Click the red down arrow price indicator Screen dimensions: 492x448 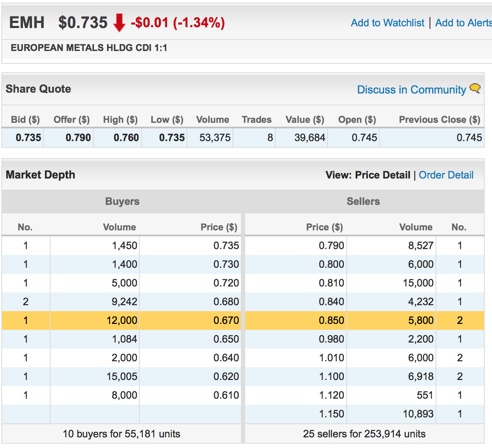point(119,23)
